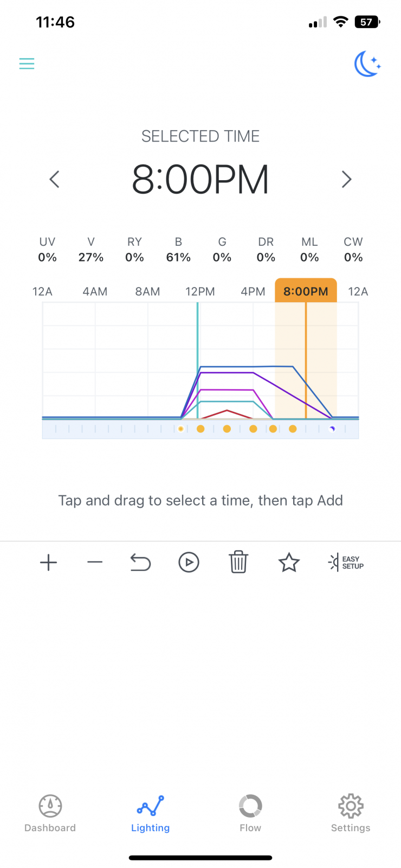Image resolution: width=401 pixels, height=868 pixels.
Task: Delete schedule with the trash icon
Action: click(x=238, y=562)
